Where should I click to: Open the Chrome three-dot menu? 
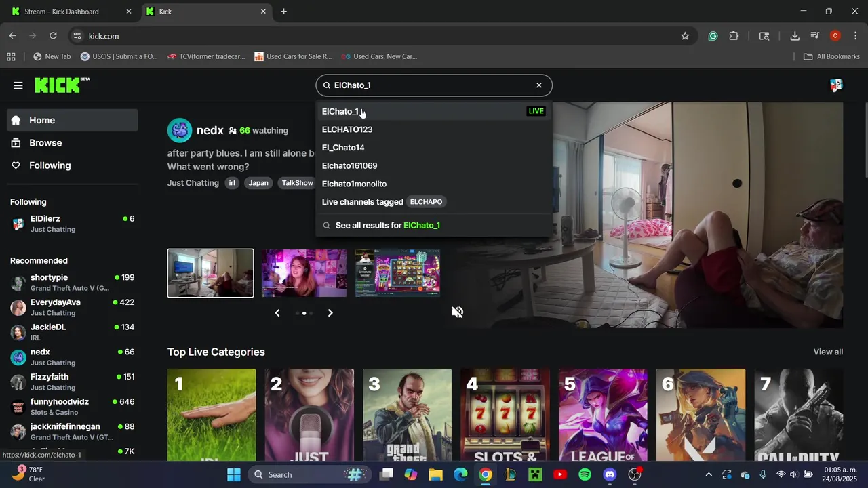point(855,36)
